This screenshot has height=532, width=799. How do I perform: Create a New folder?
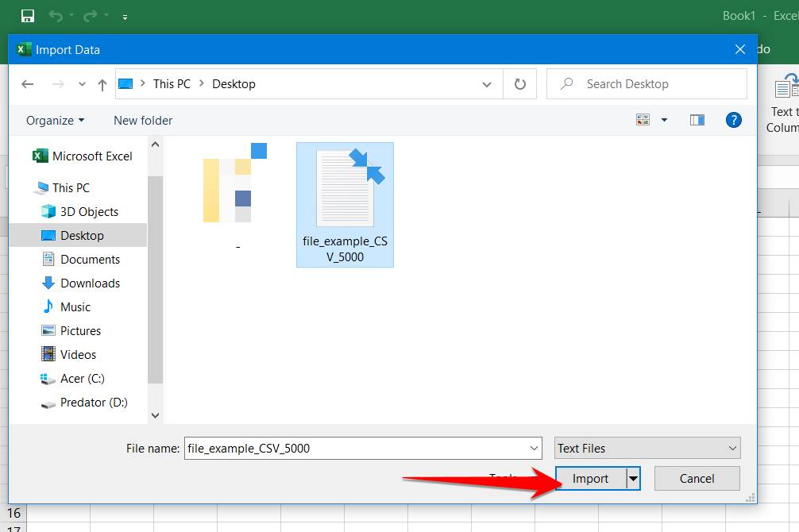tap(143, 121)
